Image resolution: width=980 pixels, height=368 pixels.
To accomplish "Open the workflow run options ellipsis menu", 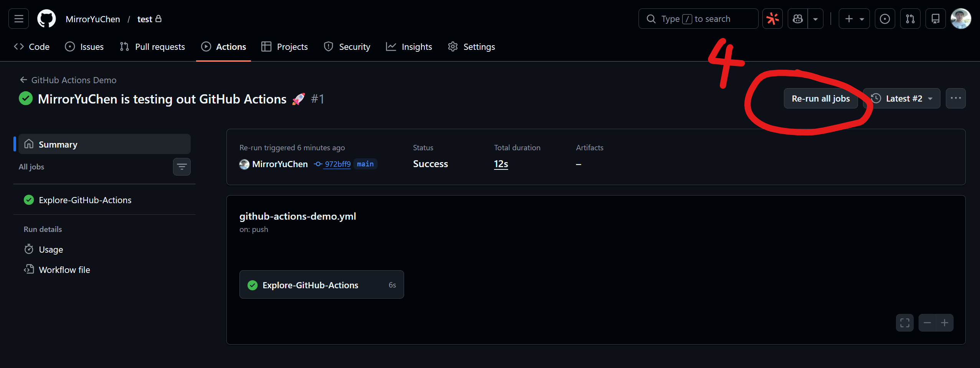I will [956, 98].
